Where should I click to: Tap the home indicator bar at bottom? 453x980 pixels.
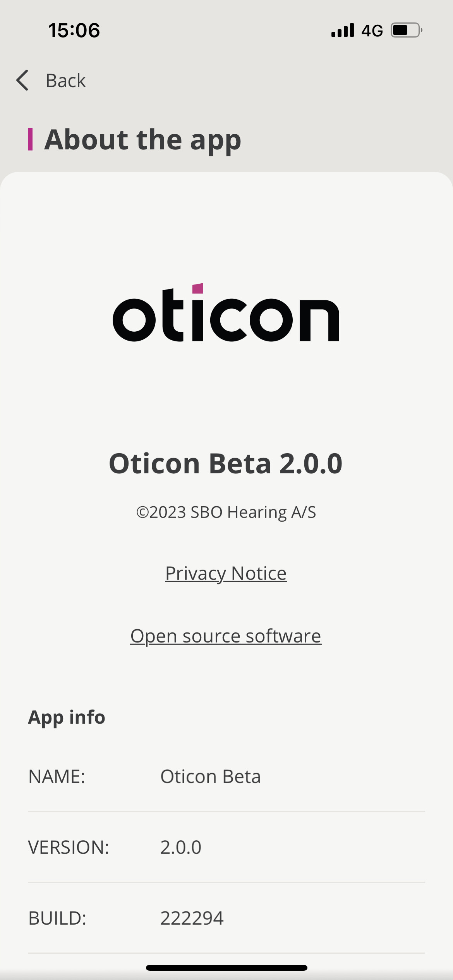pos(226,968)
